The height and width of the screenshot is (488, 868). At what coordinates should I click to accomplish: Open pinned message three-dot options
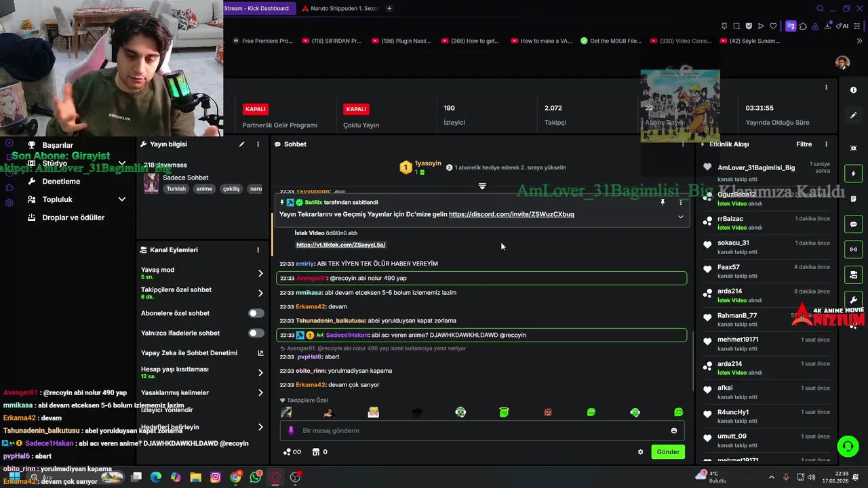[680, 202]
